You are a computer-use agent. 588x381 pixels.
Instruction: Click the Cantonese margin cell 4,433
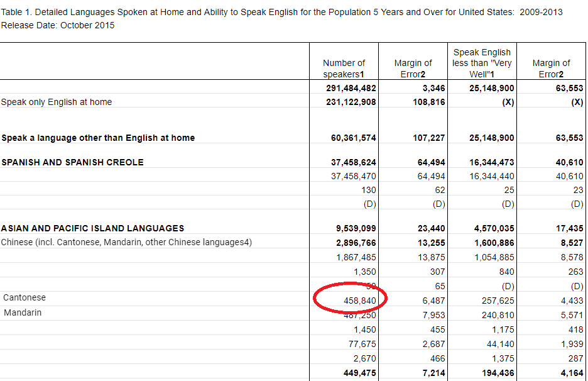(x=572, y=301)
